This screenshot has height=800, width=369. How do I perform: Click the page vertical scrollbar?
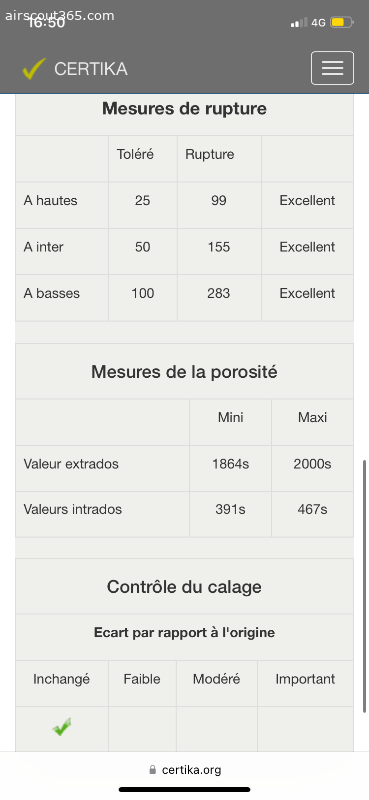pyautogui.click(x=364, y=586)
